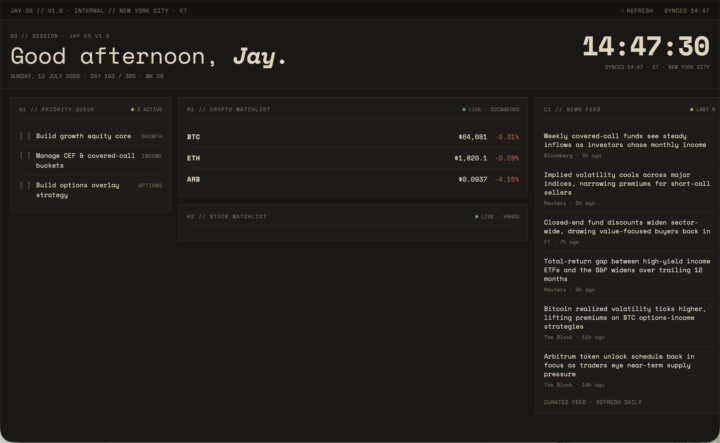Click Bloomberg · 3h ago source line
This screenshot has height=443, width=720.
click(572, 156)
